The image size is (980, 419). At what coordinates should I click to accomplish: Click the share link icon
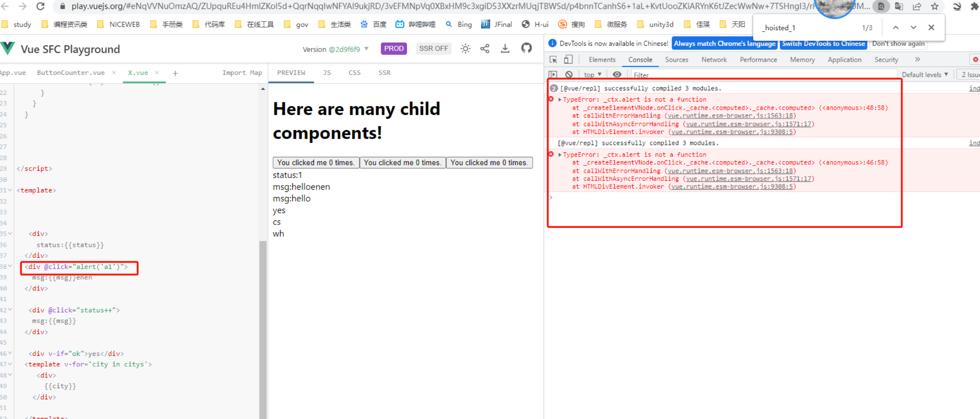pyautogui.click(x=485, y=49)
